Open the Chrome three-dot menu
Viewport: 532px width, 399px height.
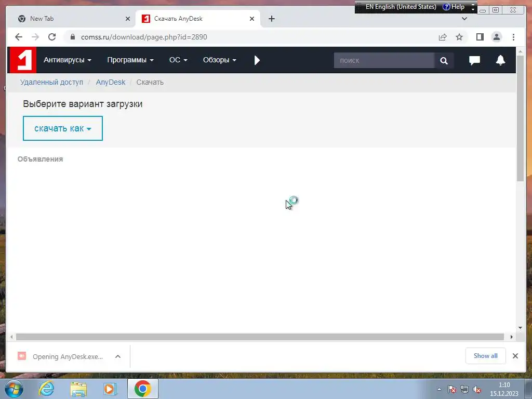[513, 37]
